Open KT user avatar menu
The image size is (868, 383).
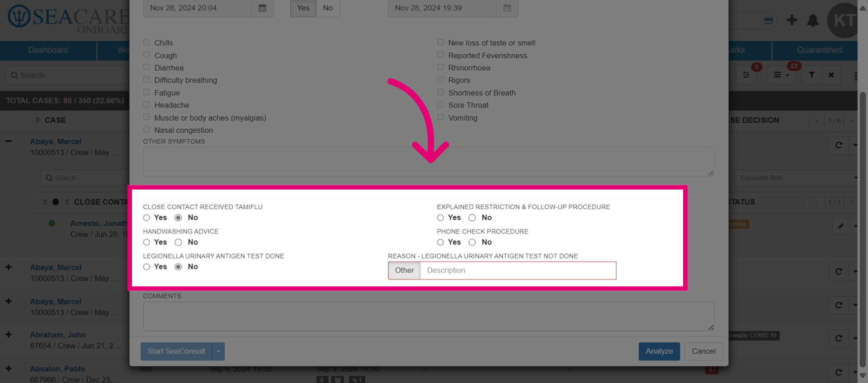pos(842,20)
